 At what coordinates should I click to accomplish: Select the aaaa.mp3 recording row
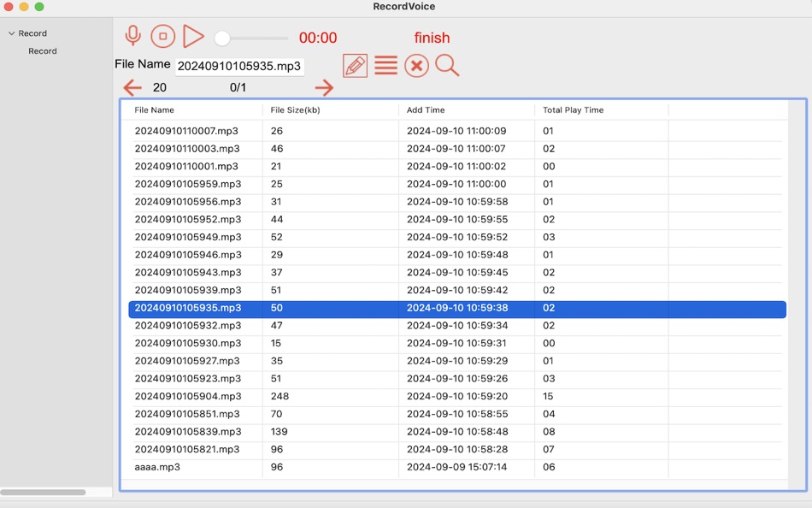coord(457,467)
